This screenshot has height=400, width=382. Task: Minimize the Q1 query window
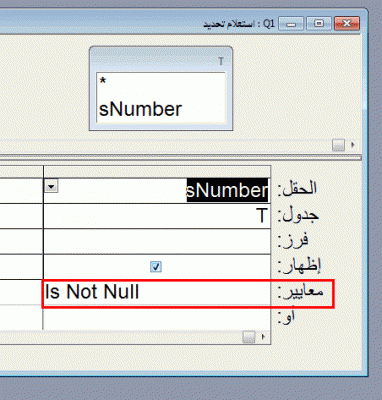(x=291, y=24)
